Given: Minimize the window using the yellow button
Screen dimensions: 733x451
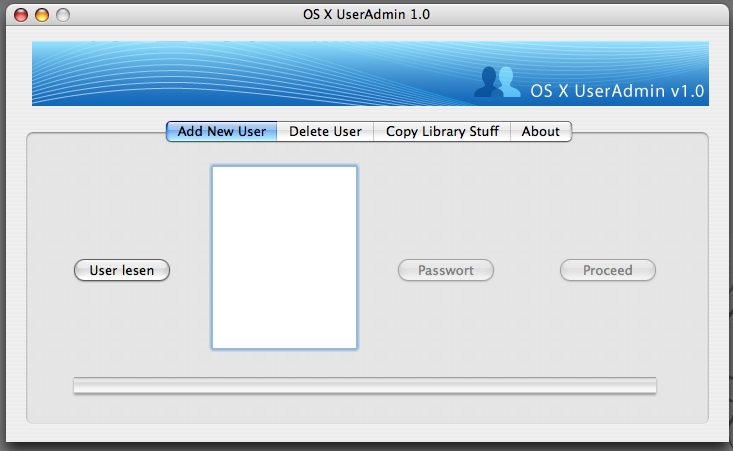Looking at the screenshot, I should [x=42, y=15].
